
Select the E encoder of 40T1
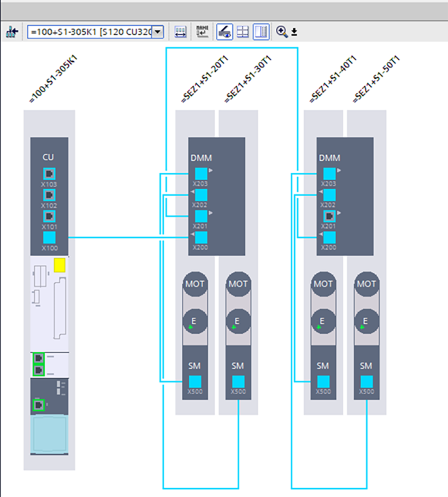coord(323,321)
